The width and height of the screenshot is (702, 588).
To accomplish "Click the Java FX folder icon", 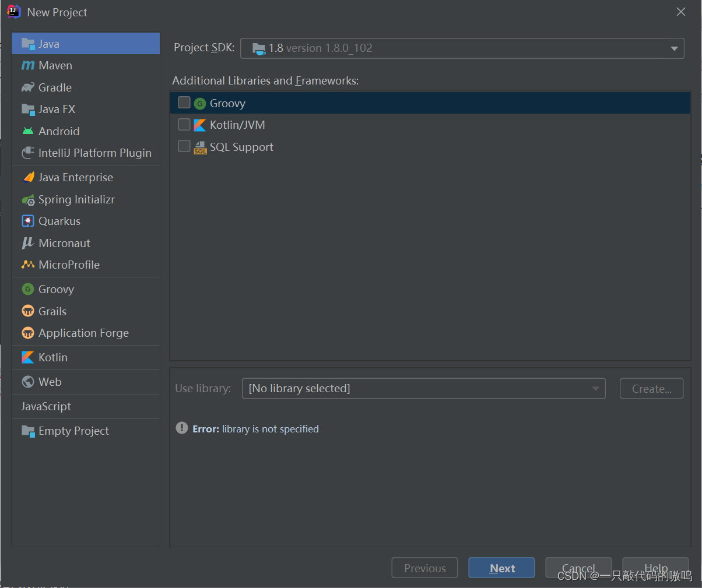I will 28,109.
